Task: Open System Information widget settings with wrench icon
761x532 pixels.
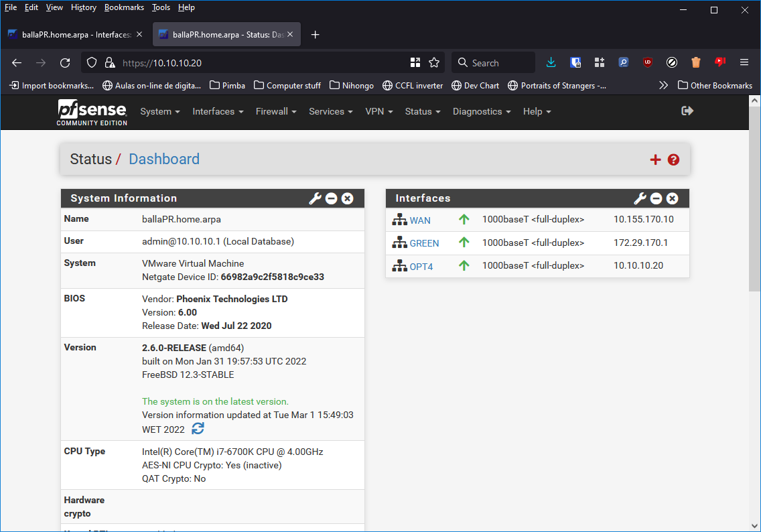Action: pos(316,198)
